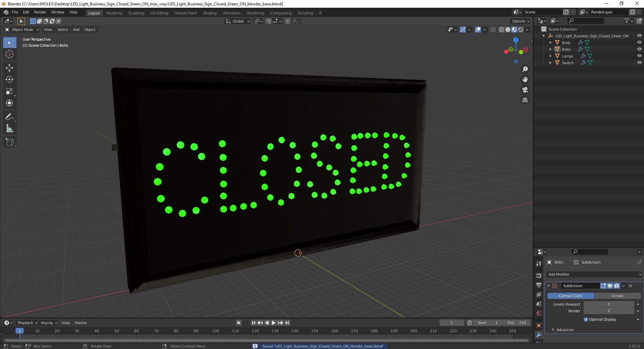Click the Render levels value field
The height and width of the screenshot is (349, 644).
click(x=609, y=311)
